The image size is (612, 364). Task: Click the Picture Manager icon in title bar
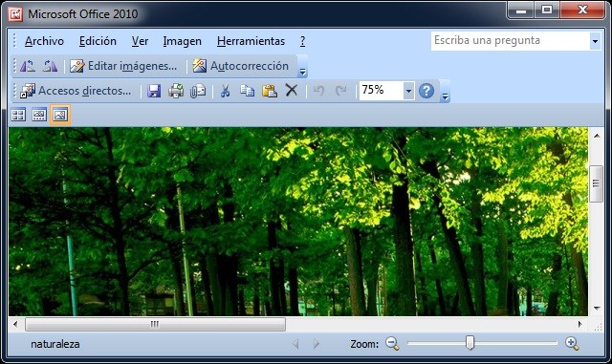(x=15, y=14)
